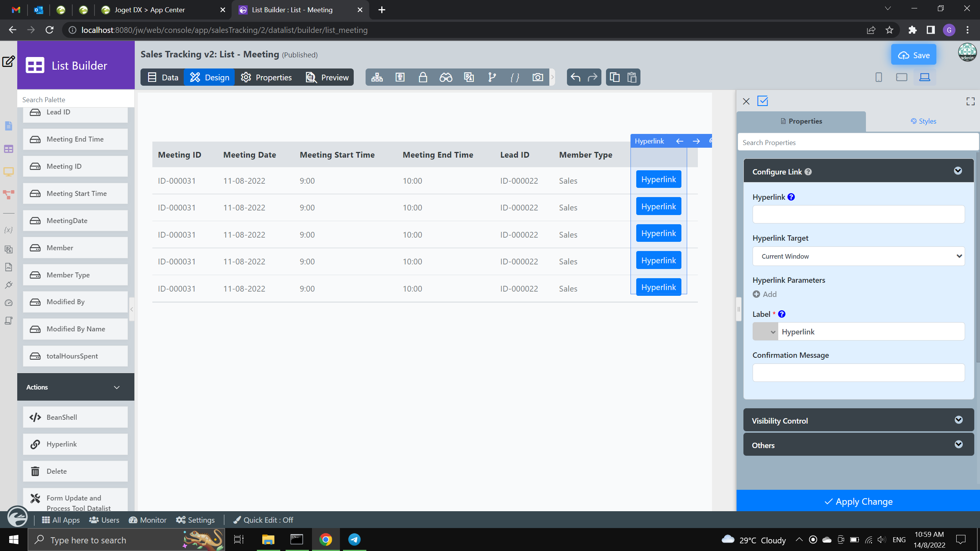Click the undo arrow icon
Image resolution: width=980 pixels, height=551 pixels.
click(575, 77)
